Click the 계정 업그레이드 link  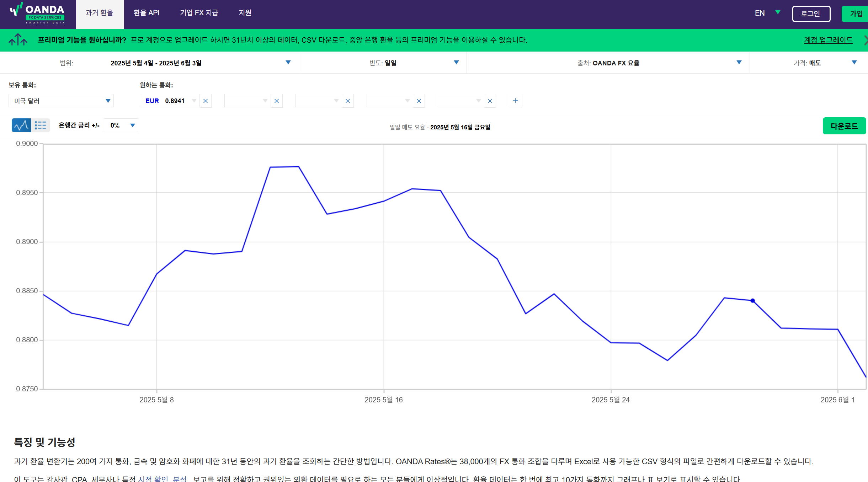(828, 40)
